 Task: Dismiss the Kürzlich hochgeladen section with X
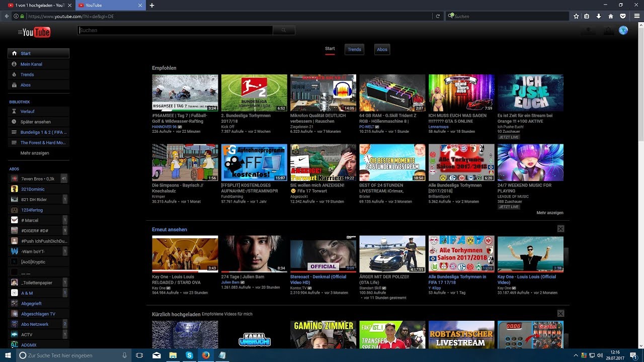pos(560,314)
